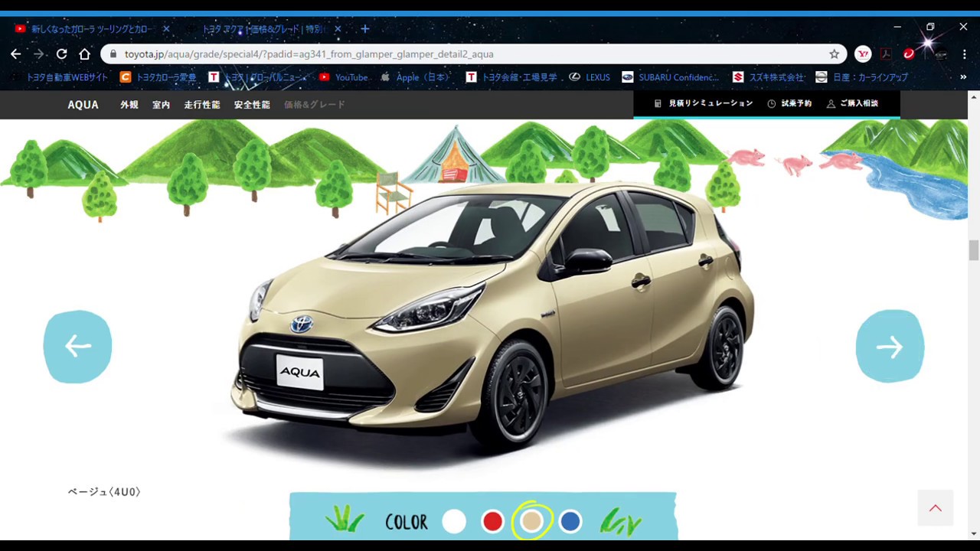Viewport: 980px width, 551px height.
Task: Open the LEXUS bookmark
Action: (x=590, y=77)
